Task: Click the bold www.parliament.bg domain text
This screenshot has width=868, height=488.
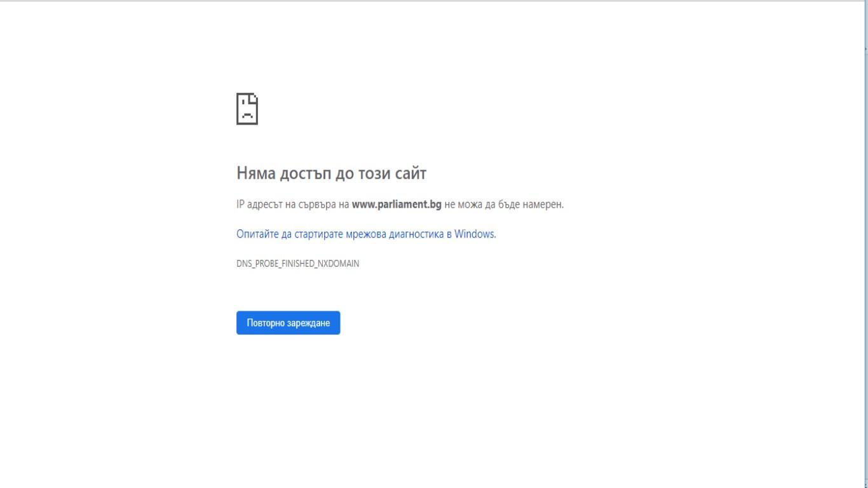Action: click(397, 205)
